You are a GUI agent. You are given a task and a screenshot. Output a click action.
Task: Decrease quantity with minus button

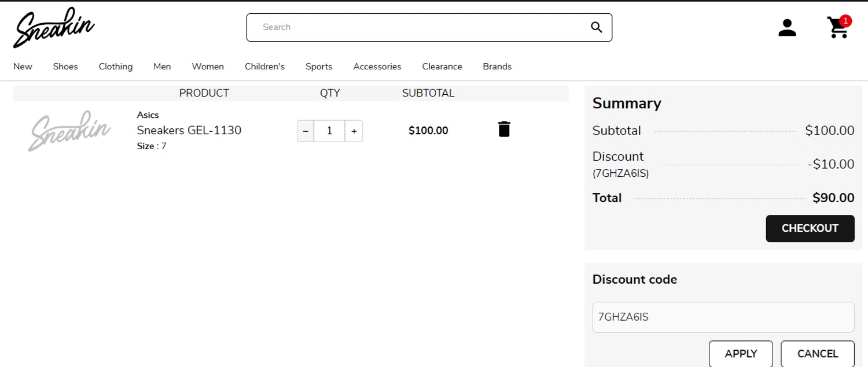point(306,131)
